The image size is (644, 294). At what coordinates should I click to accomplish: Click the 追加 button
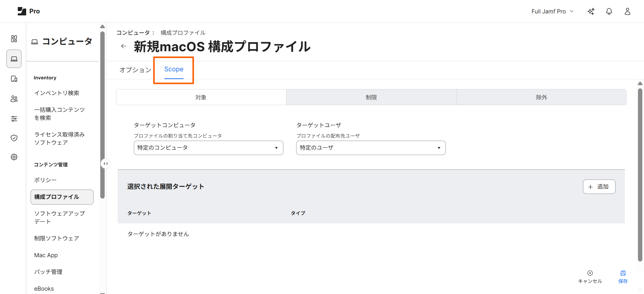click(599, 187)
